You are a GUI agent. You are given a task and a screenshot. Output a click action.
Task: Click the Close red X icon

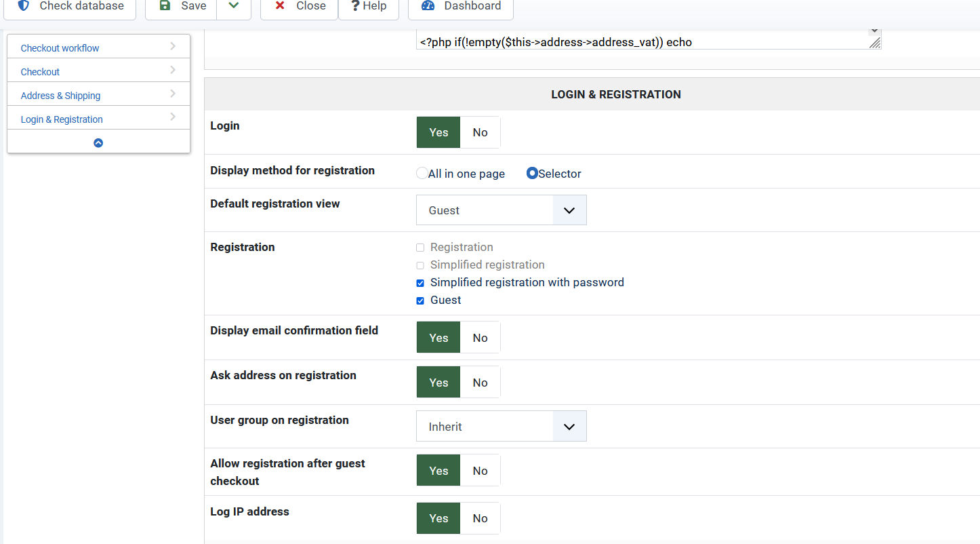point(280,5)
